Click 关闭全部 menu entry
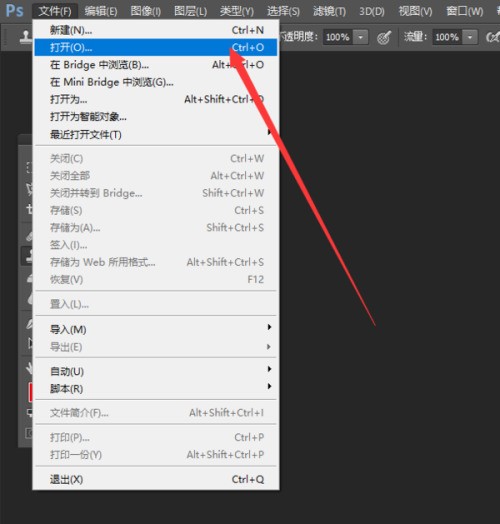This screenshot has height=524, width=500. (x=156, y=175)
